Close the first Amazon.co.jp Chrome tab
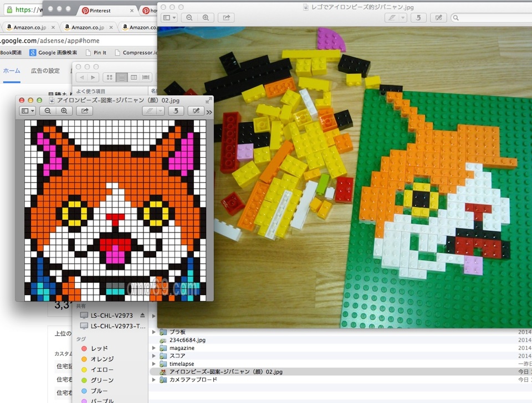This screenshot has height=403, width=532. point(53,27)
